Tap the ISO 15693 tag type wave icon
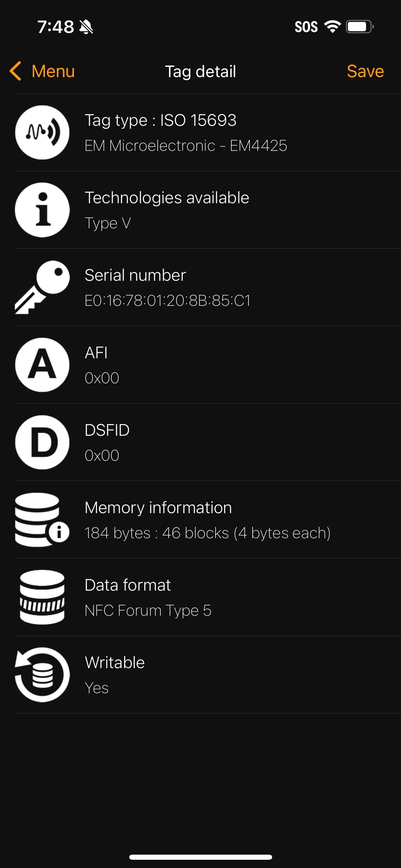Image resolution: width=401 pixels, height=868 pixels. pyautogui.click(x=42, y=132)
